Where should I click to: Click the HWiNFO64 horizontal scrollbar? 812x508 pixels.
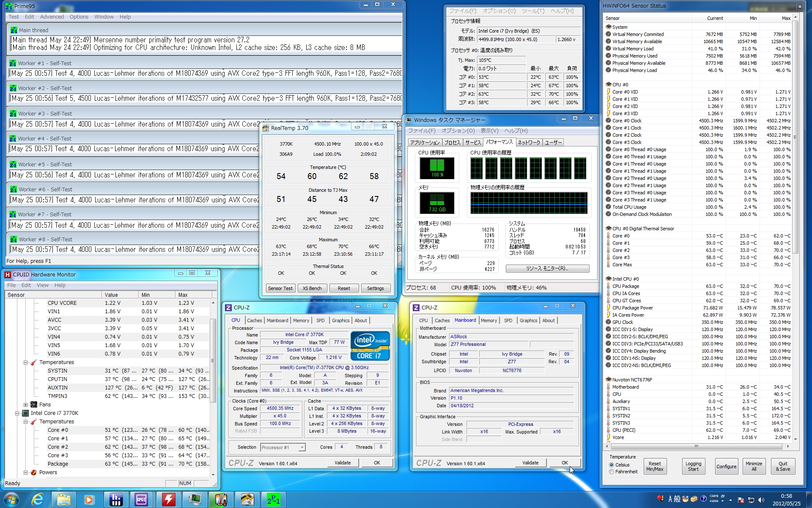(x=696, y=446)
